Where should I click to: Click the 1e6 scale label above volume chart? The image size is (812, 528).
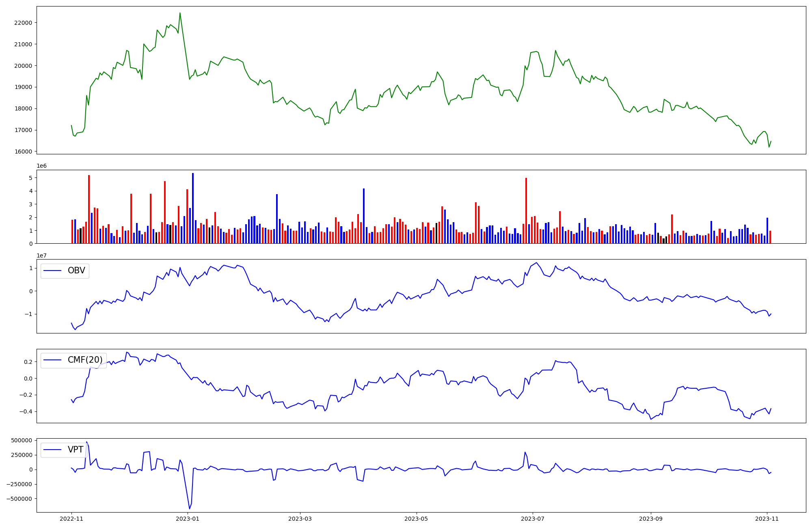42,166
